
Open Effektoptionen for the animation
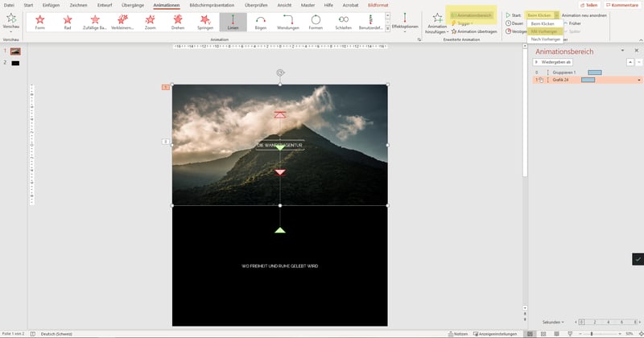405,23
